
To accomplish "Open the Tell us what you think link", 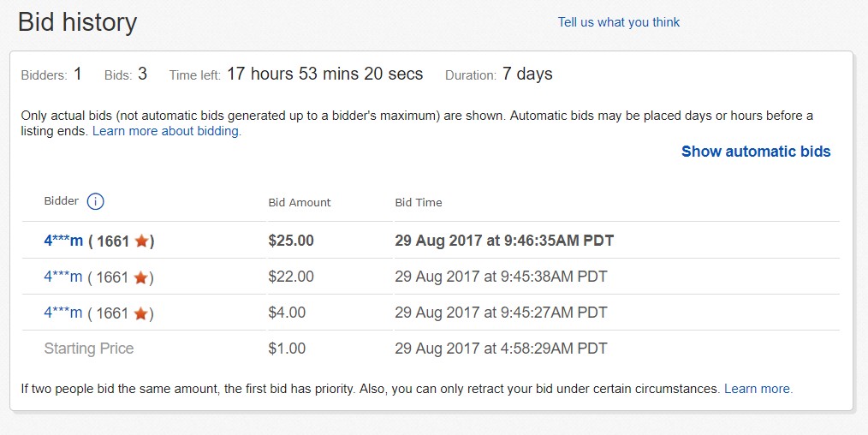I will (x=618, y=22).
